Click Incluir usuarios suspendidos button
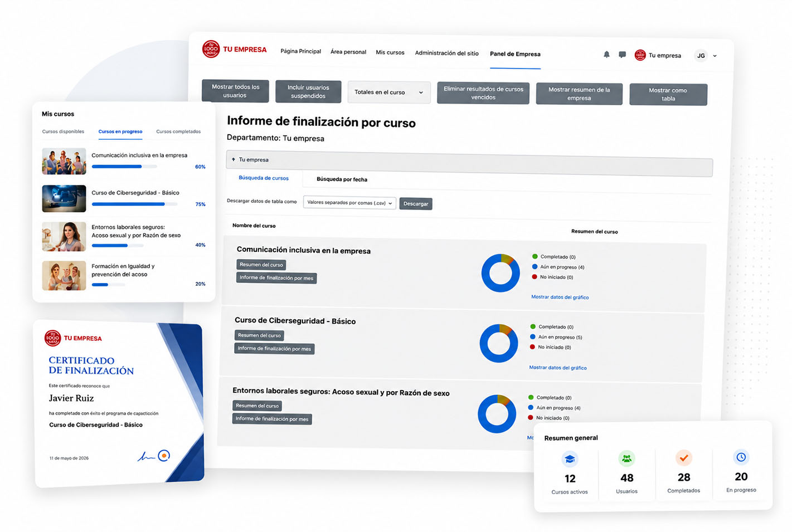 point(308,91)
